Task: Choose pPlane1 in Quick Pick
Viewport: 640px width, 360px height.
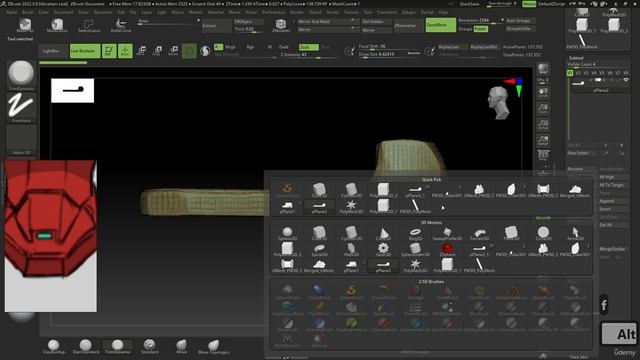Action: pos(287,207)
